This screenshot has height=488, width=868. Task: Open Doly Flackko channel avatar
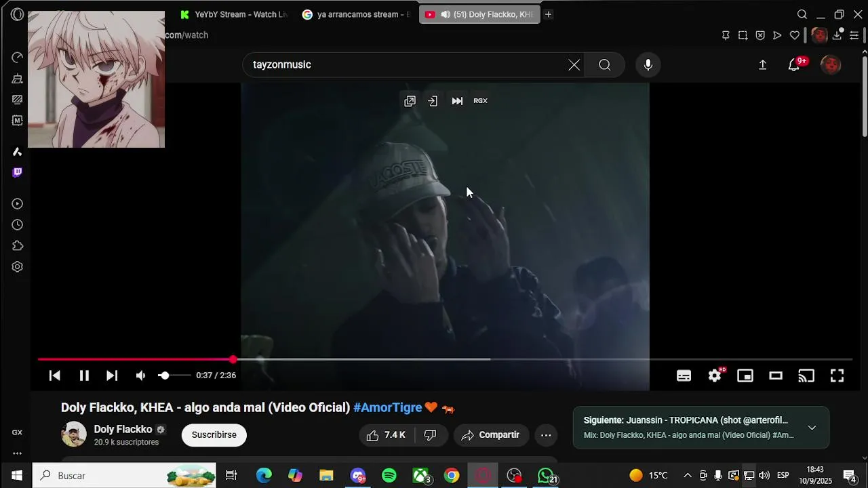74,434
